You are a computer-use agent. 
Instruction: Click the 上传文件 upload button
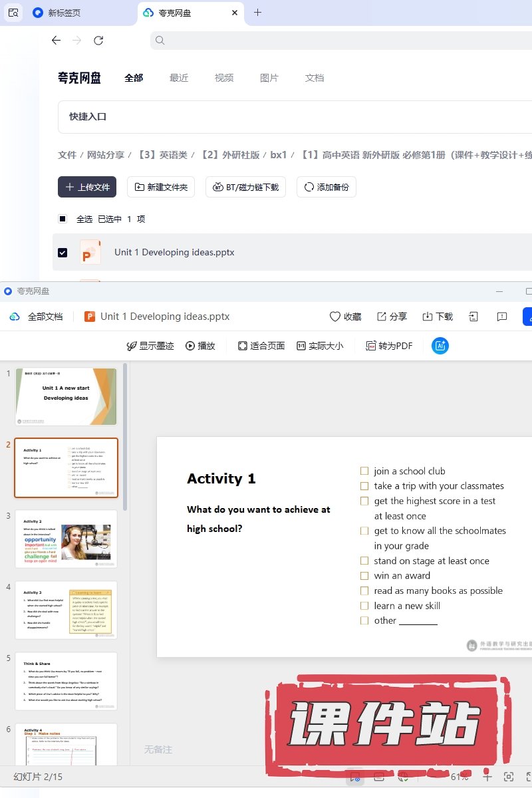pos(87,188)
